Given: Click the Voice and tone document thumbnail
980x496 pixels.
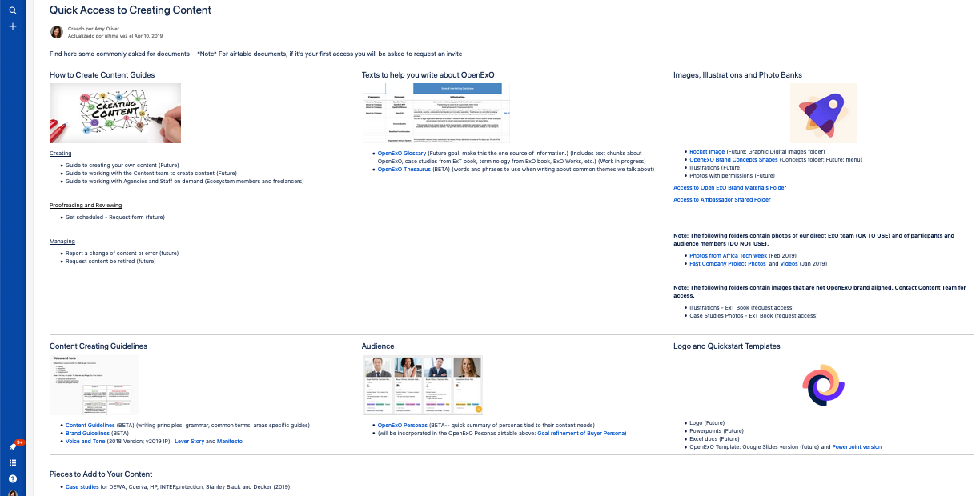Looking at the screenshot, I should (x=94, y=385).
